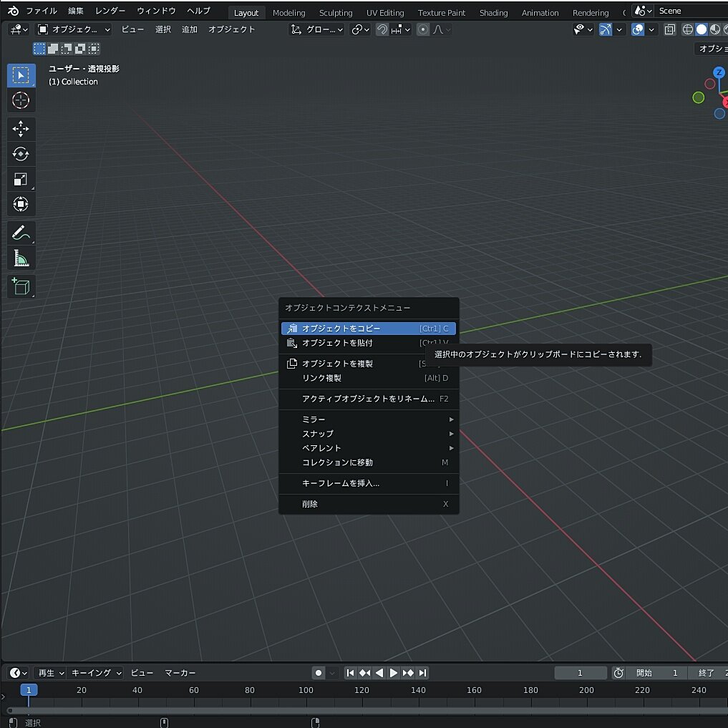Jump to the timeline end frame
The image size is (728, 728).
point(422,673)
